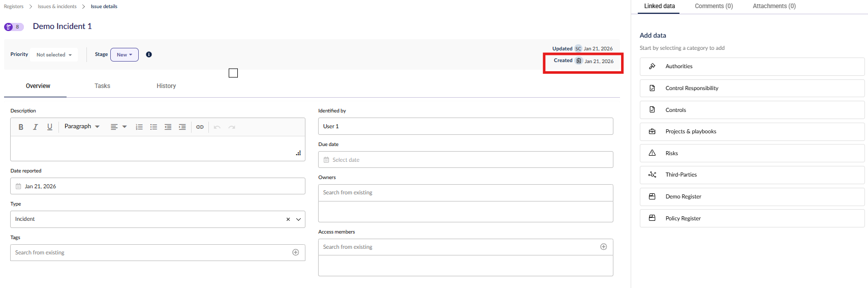Switch to the Tasks tab
This screenshot has width=868, height=288.
pos(102,86)
